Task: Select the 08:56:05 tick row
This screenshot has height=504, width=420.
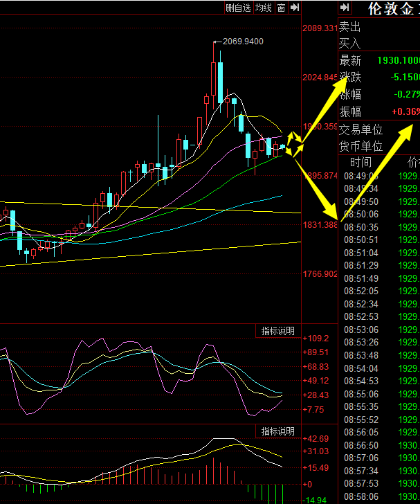Action: 382,432
